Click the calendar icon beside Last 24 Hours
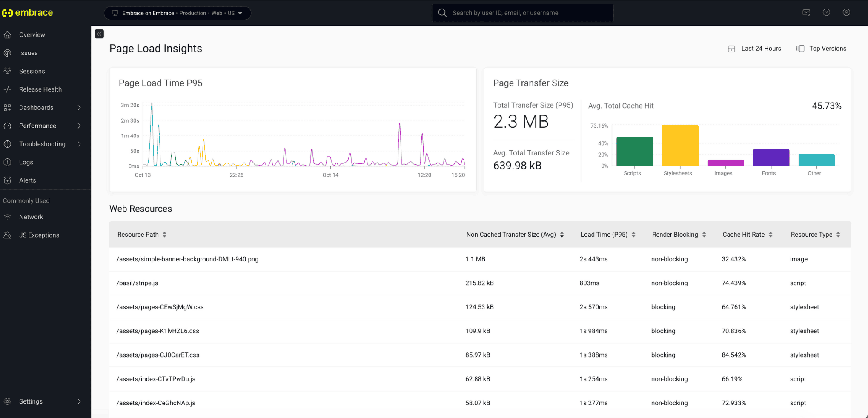 tap(731, 49)
